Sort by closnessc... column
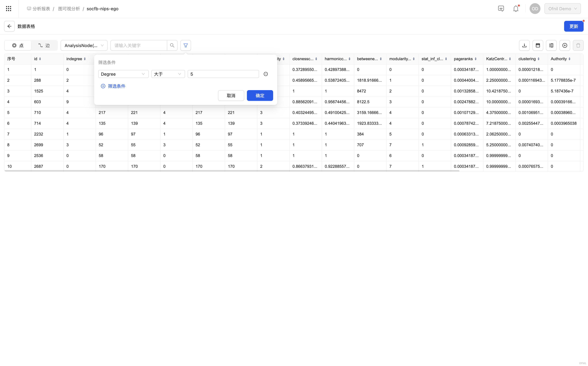Viewport: 588px width, 366px height. pyautogui.click(x=316, y=59)
